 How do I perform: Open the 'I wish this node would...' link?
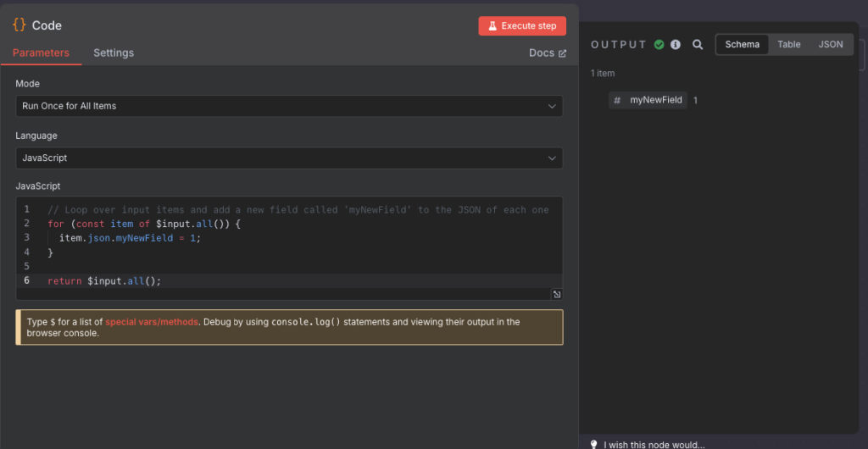(x=654, y=444)
